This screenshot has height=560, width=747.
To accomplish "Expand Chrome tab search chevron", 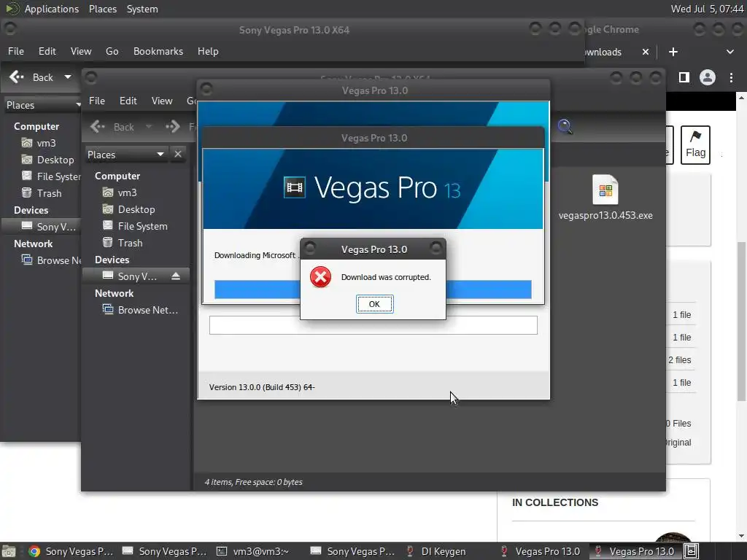I will [x=729, y=52].
